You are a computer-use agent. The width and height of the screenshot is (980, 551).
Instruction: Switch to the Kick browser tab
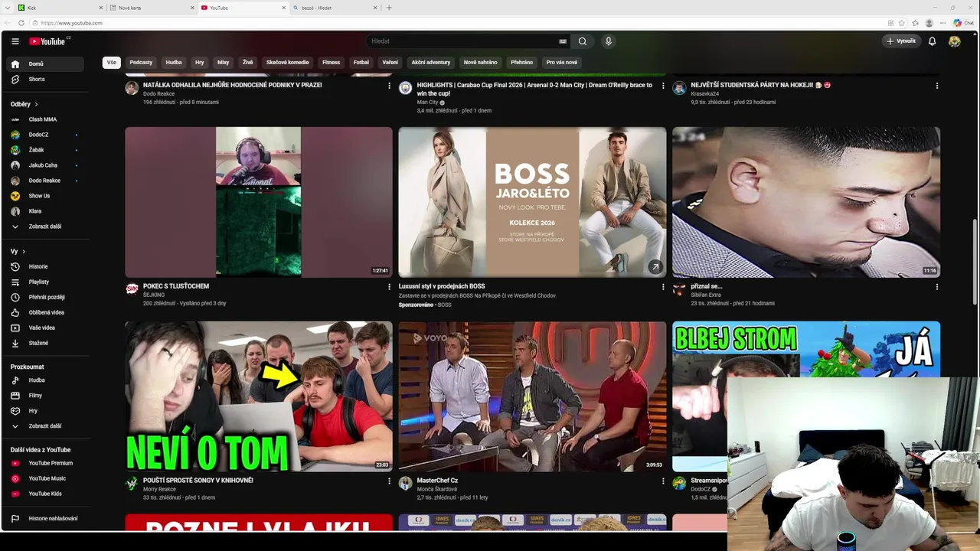60,8
